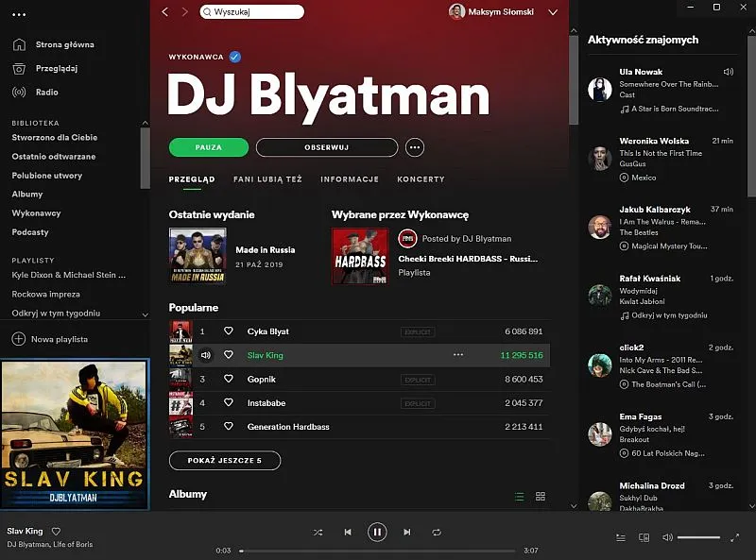Toggle repeat mode
This screenshot has height=560, width=756.
click(x=434, y=532)
